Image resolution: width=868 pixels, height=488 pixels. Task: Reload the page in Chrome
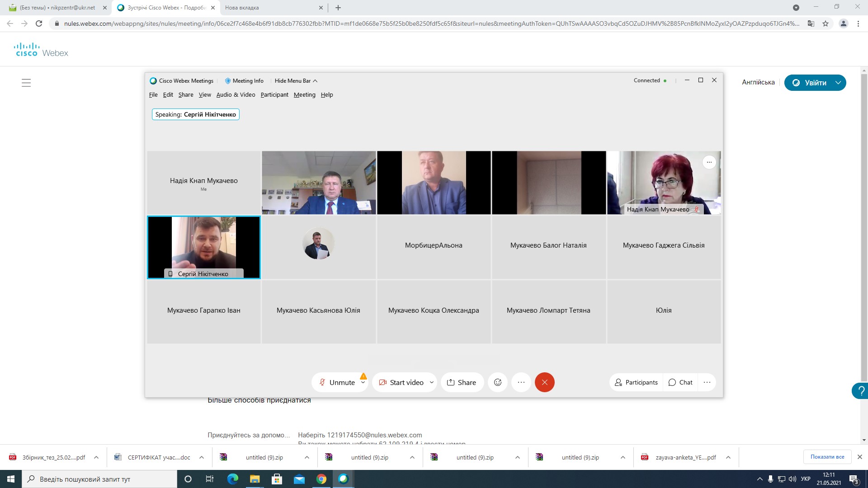pyautogui.click(x=39, y=23)
